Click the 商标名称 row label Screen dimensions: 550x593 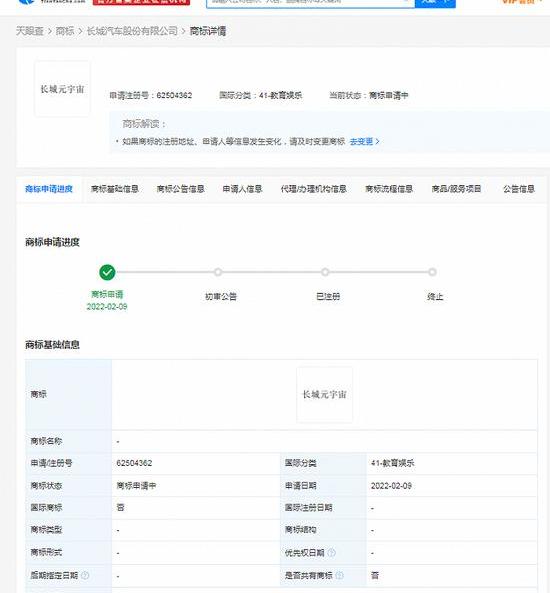[x=46, y=441]
